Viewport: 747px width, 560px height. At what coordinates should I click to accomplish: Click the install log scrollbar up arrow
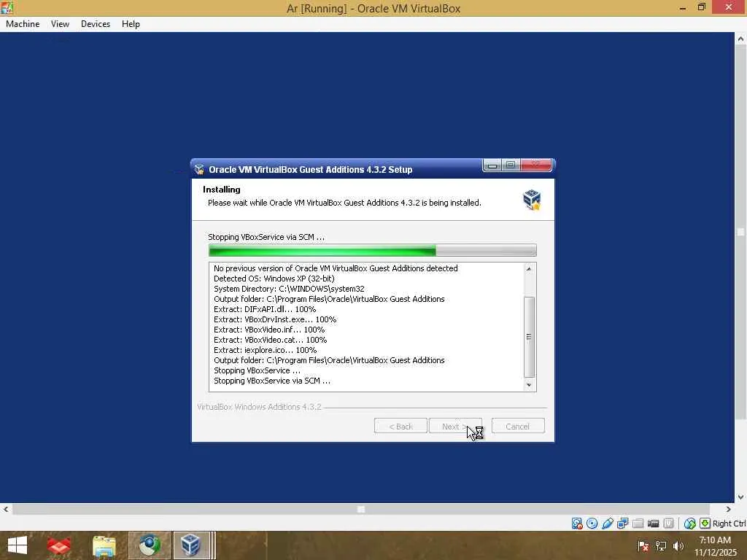click(529, 269)
